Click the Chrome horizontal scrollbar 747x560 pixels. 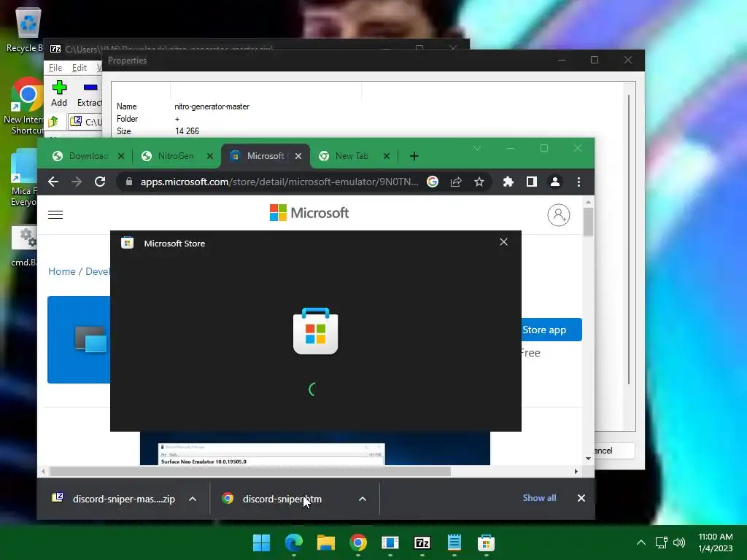point(250,472)
